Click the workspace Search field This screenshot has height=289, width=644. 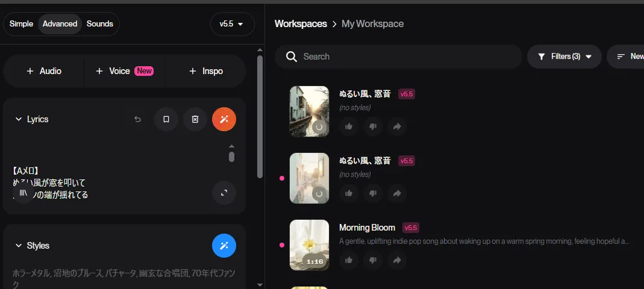(404, 57)
